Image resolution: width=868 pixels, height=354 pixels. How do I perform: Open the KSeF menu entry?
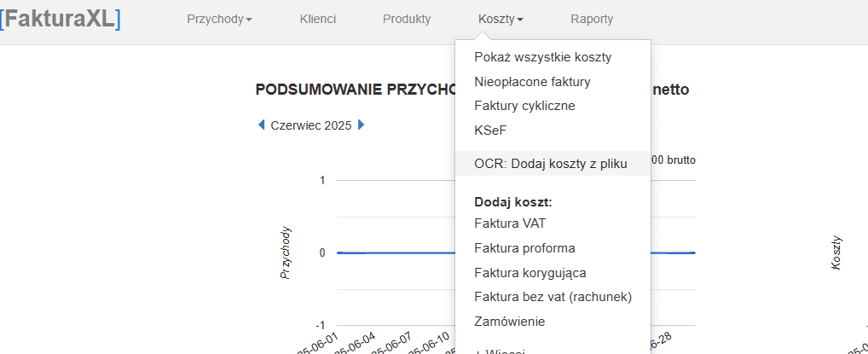490,131
